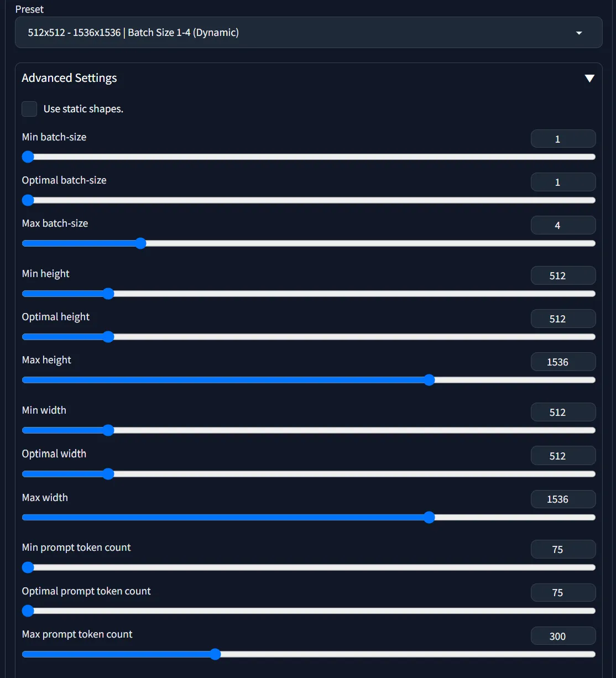This screenshot has width=616, height=678.
Task: Select the Max height value field showing 1536
Action: pyautogui.click(x=563, y=362)
